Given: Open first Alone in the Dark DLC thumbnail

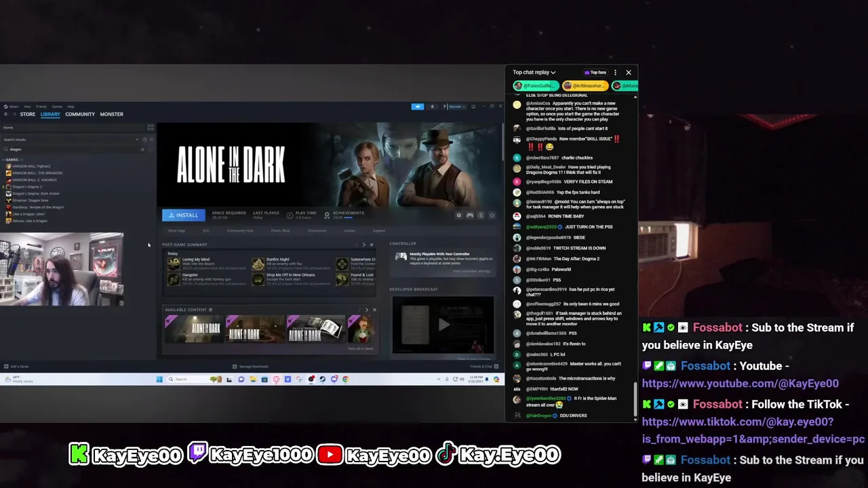Looking at the screenshot, I should (x=195, y=329).
